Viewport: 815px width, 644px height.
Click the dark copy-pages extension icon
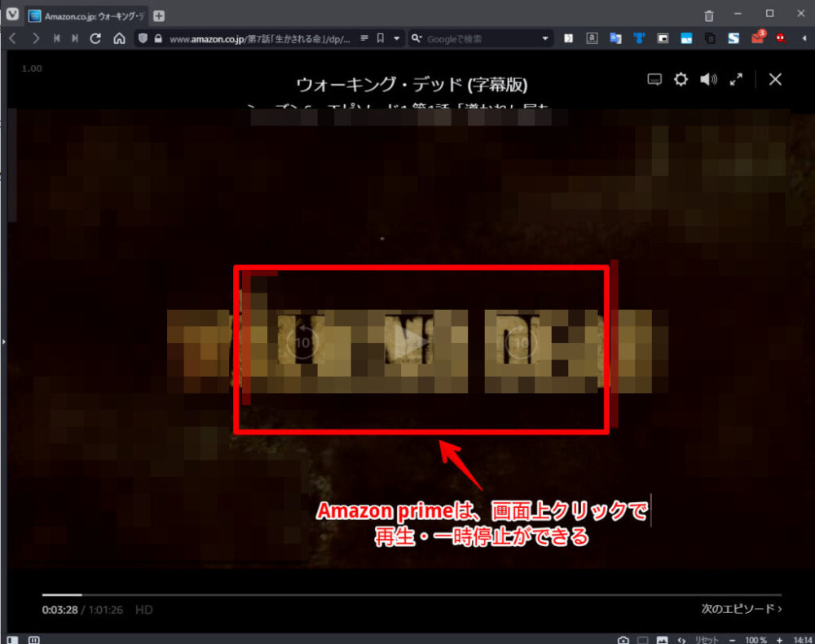click(x=710, y=38)
